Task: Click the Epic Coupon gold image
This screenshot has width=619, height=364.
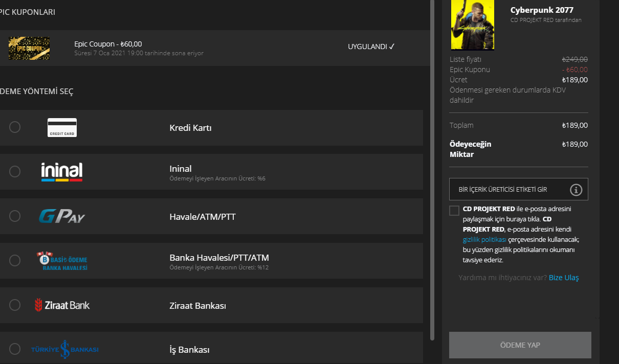Action: [x=29, y=49]
